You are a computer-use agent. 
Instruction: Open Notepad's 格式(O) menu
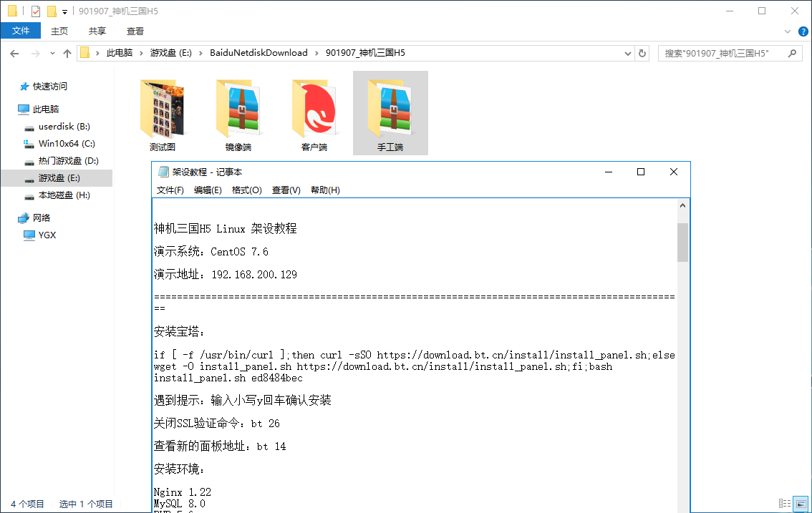[x=247, y=190]
